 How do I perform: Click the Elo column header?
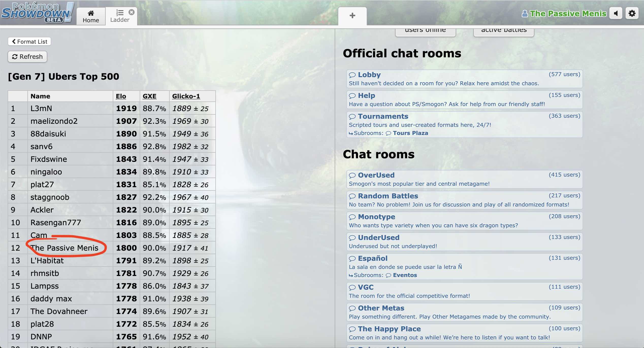point(121,96)
